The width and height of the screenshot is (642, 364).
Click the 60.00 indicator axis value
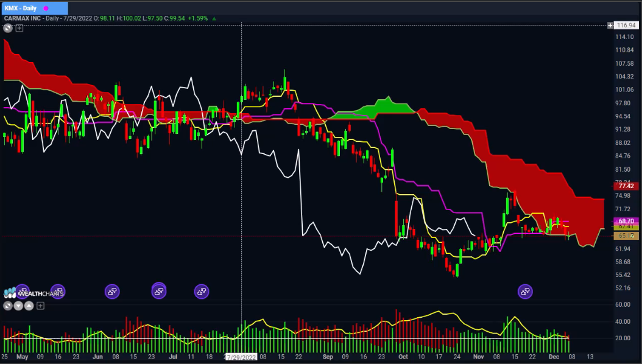[623, 305]
